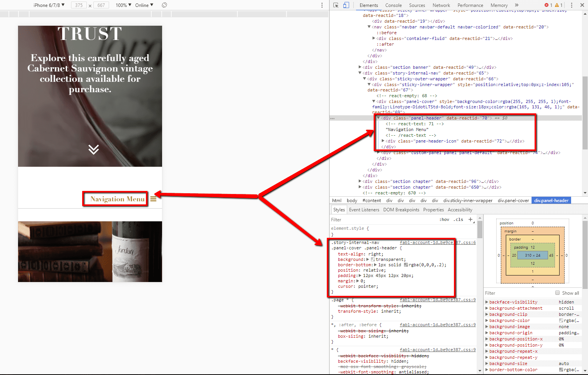The height and width of the screenshot is (375, 588).
Task: Open the Performance tab
Action: pyautogui.click(x=470, y=5)
